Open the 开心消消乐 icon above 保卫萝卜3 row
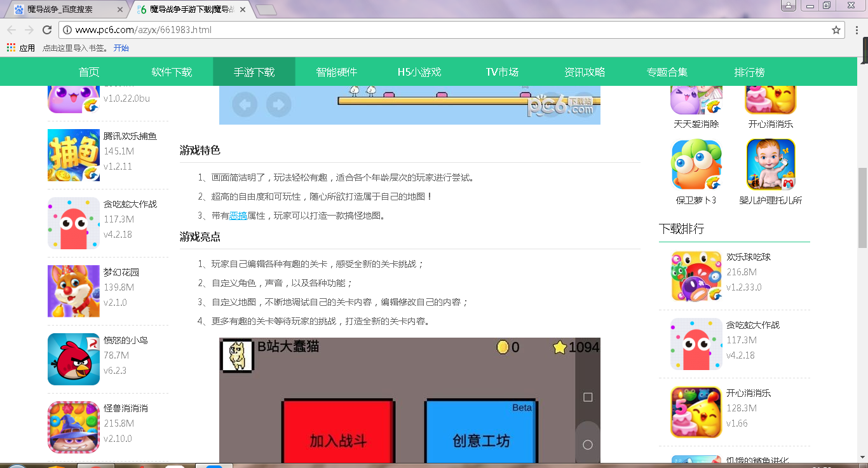 click(x=771, y=100)
